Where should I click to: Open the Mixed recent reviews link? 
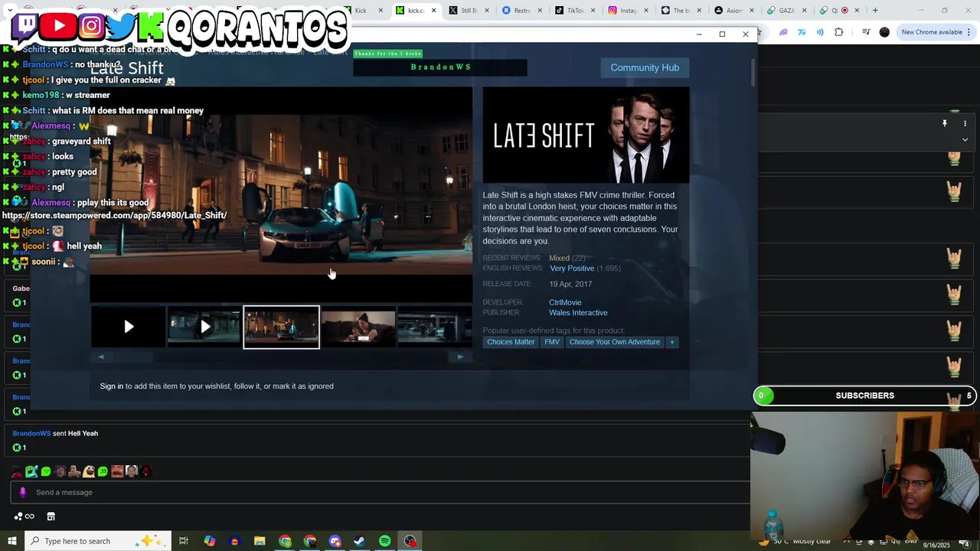(x=559, y=258)
